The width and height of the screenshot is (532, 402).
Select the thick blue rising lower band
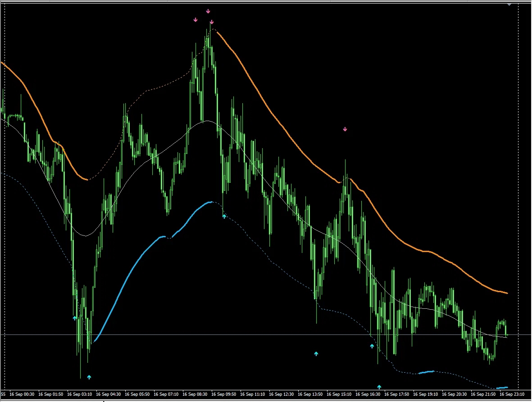click(x=131, y=270)
